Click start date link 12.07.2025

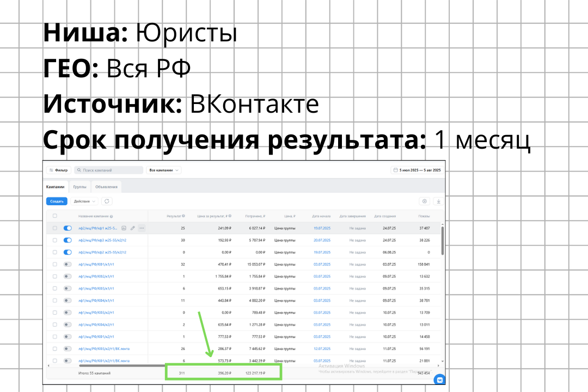pos(322,348)
